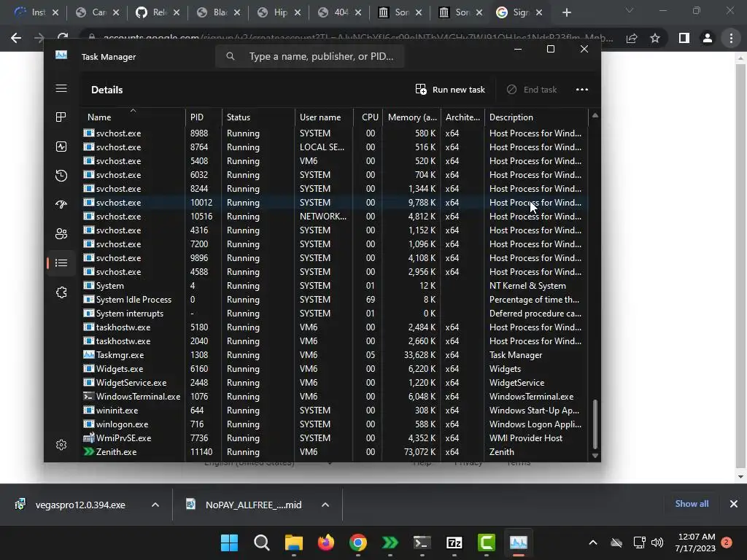
Task: Switch to the Hip tab
Action: 279,12
